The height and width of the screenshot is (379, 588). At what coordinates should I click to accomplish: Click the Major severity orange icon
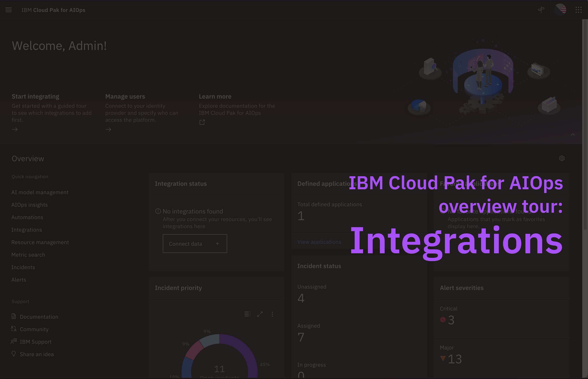point(443,358)
